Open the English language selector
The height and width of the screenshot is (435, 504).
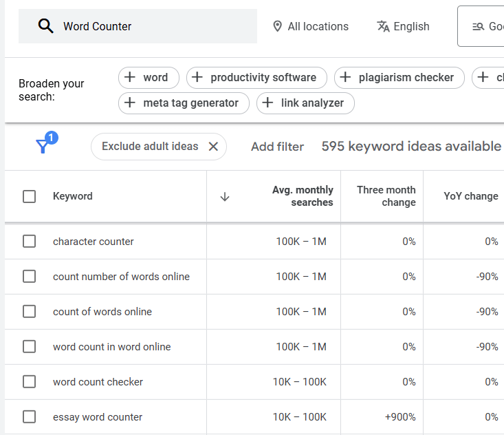point(403,26)
